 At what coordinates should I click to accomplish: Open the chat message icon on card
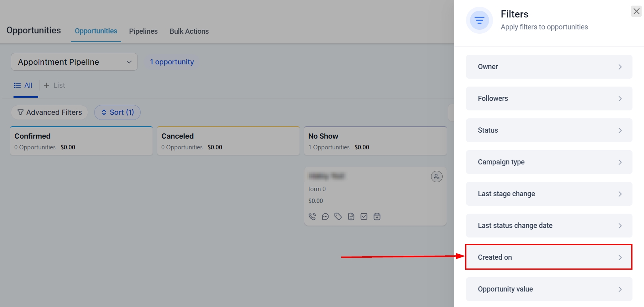point(325,216)
